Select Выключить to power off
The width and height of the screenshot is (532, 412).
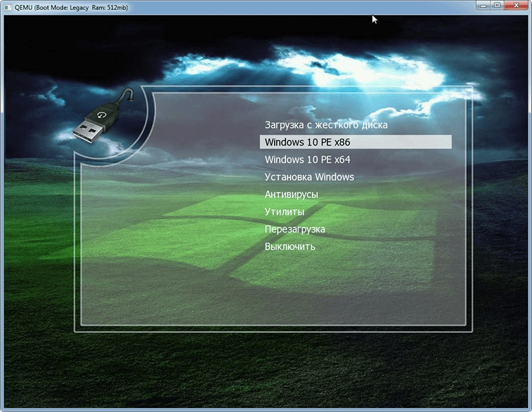click(x=290, y=247)
